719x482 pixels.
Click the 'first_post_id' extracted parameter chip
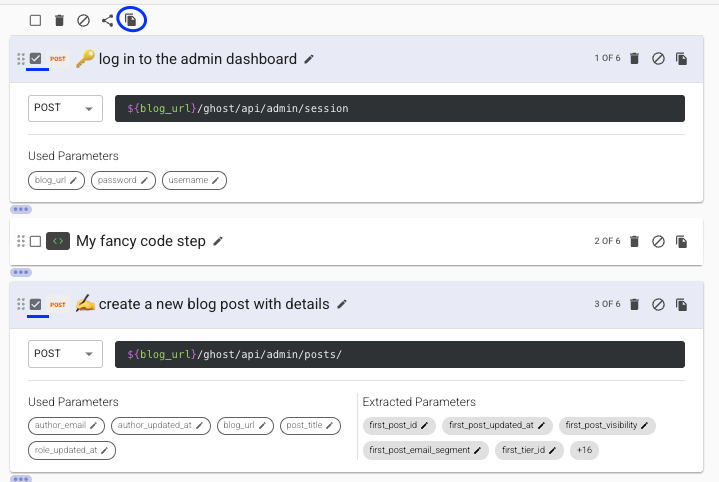pyautogui.click(x=398, y=426)
